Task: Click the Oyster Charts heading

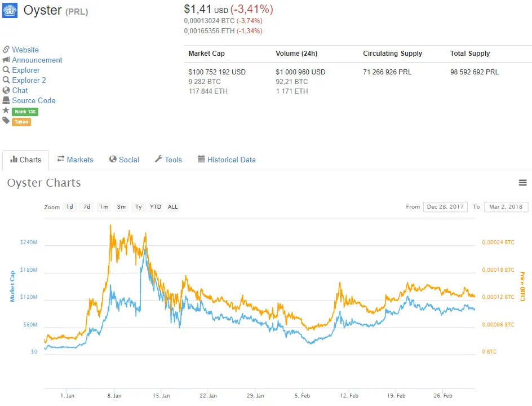Action: pos(44,183)
